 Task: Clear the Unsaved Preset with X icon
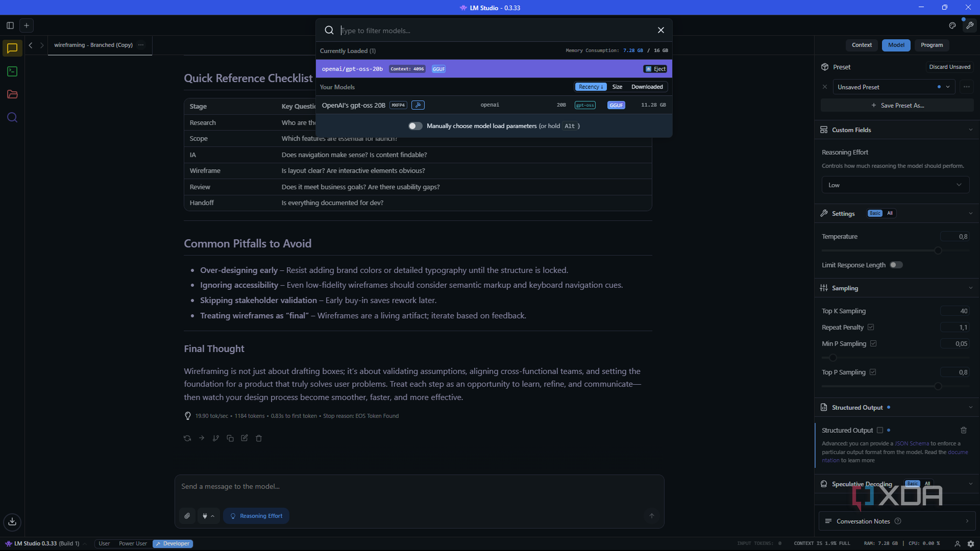(824, 87)
